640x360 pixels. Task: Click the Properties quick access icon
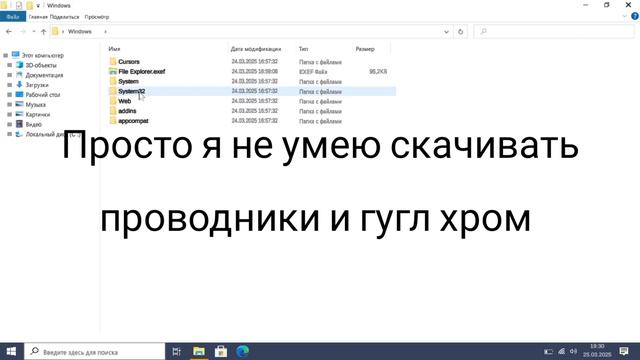tap(19, 5)
